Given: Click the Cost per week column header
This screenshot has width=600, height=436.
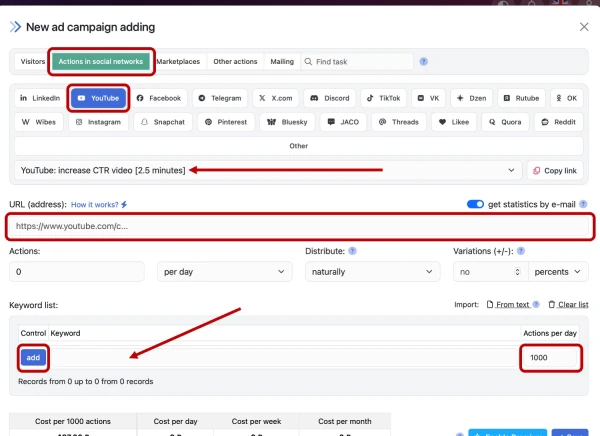Looking at the screenshot, I should coord(256,421).
